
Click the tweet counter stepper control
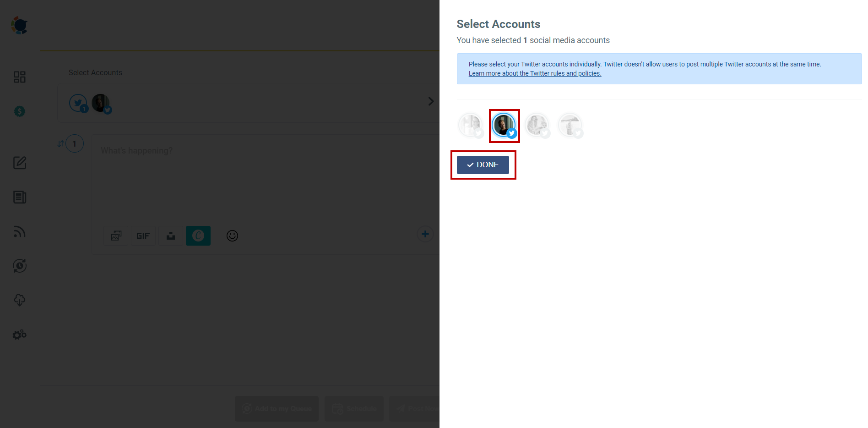pos(74,143)
